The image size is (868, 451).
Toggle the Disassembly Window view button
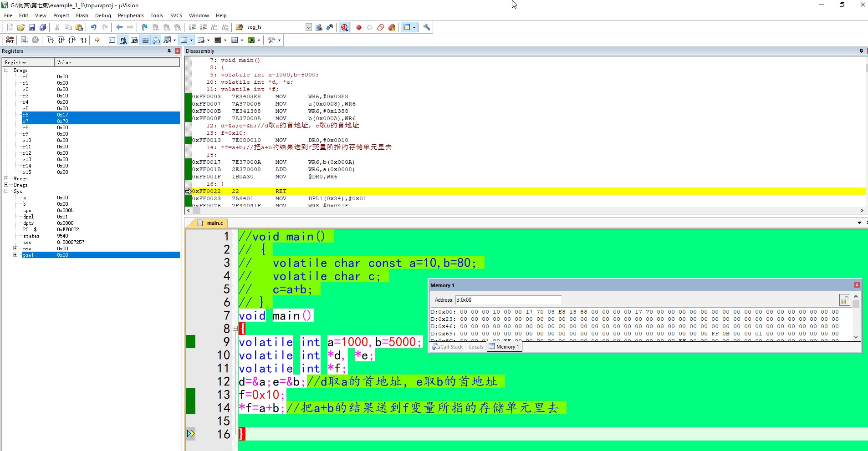pos(123,40)
